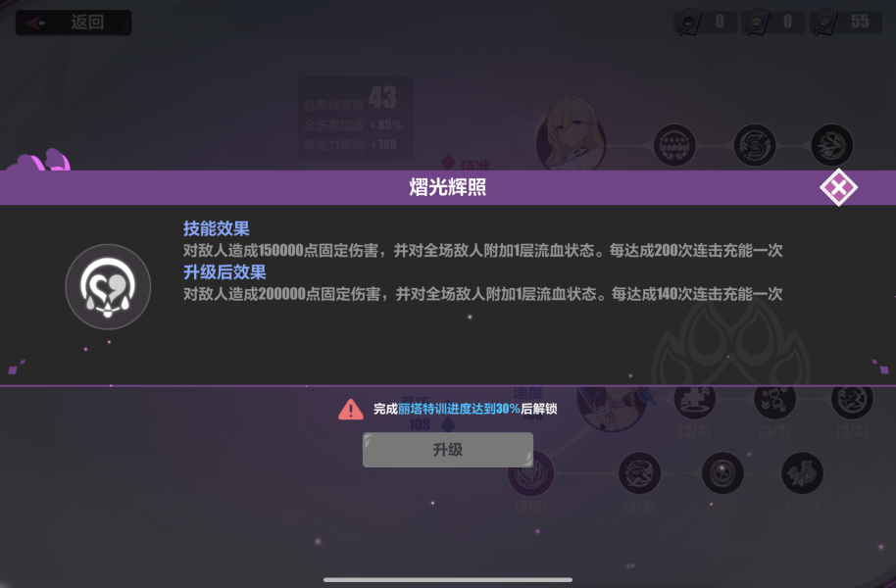Select the hourglass skill node
The image size is (896, 588).
[x=774, y=401]
